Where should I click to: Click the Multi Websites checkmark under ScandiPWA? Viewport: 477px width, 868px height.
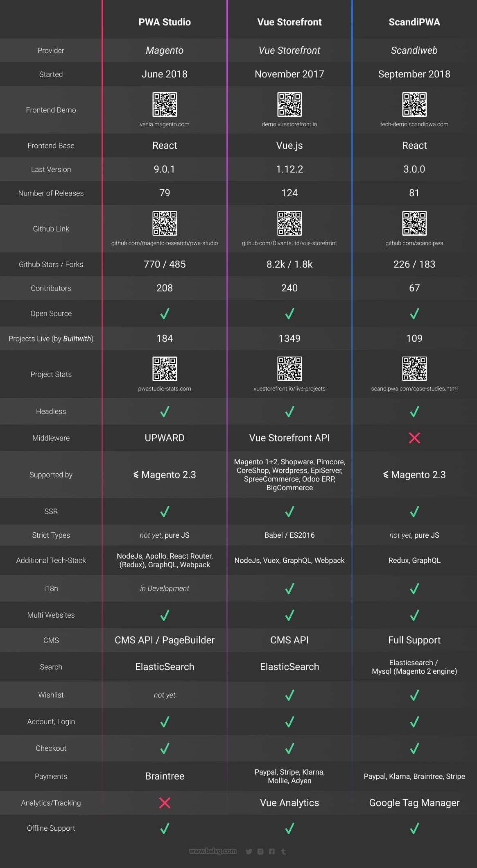pos(414,615)
